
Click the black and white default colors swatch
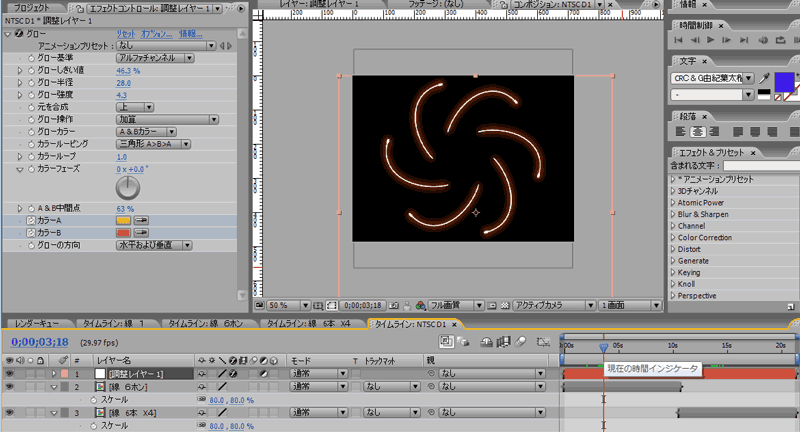(764, 93)
